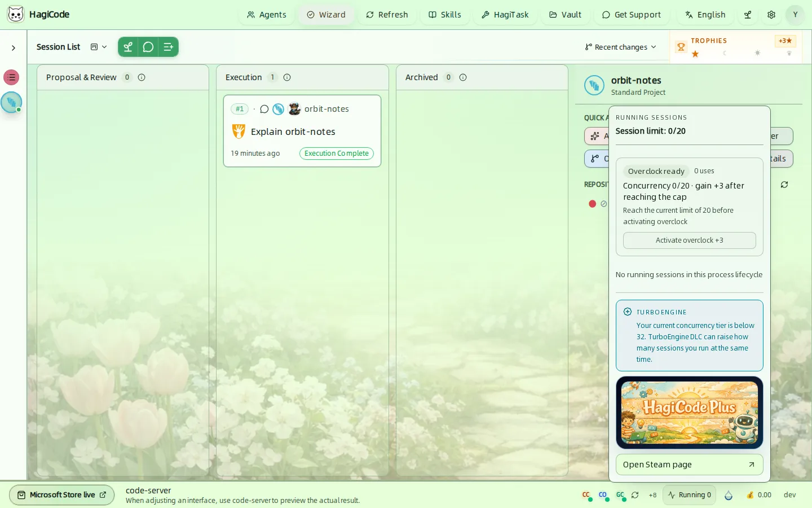812x508 pixels.
Task: Click the green sprout new-proposal button
Action: [x=128, y=47]
